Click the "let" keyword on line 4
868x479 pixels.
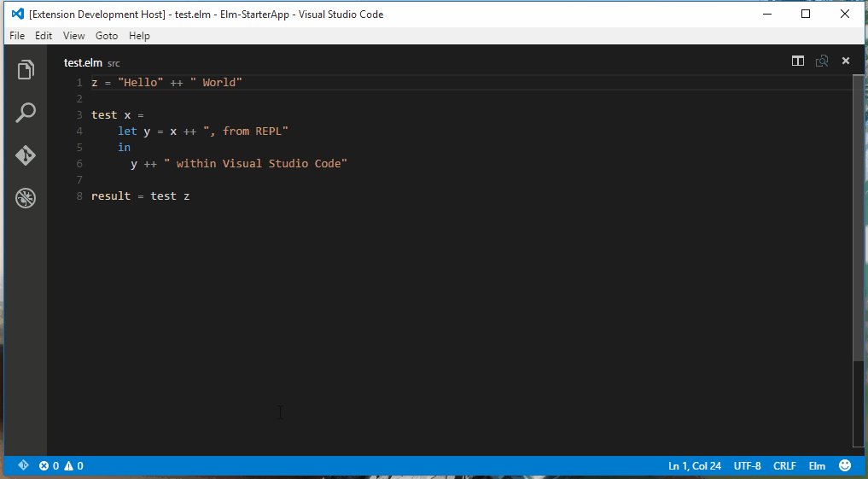pyautogui.click(x=127, y=131)
